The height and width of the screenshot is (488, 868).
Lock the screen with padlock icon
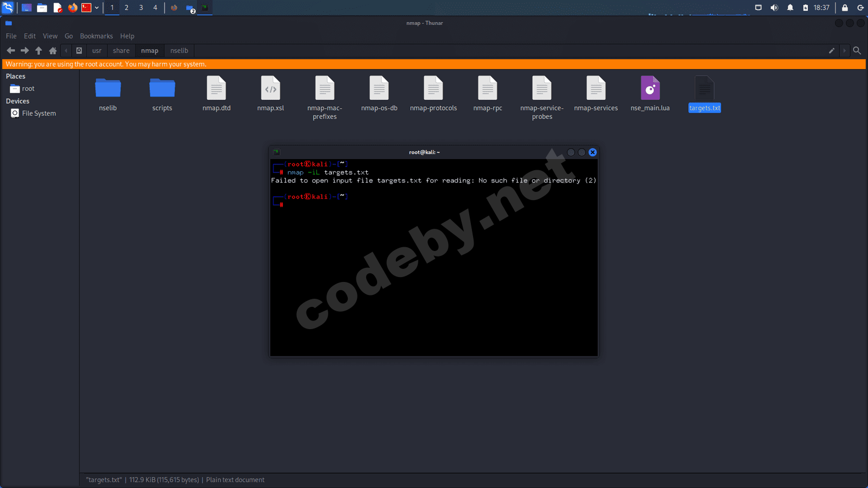coord(845,8)
